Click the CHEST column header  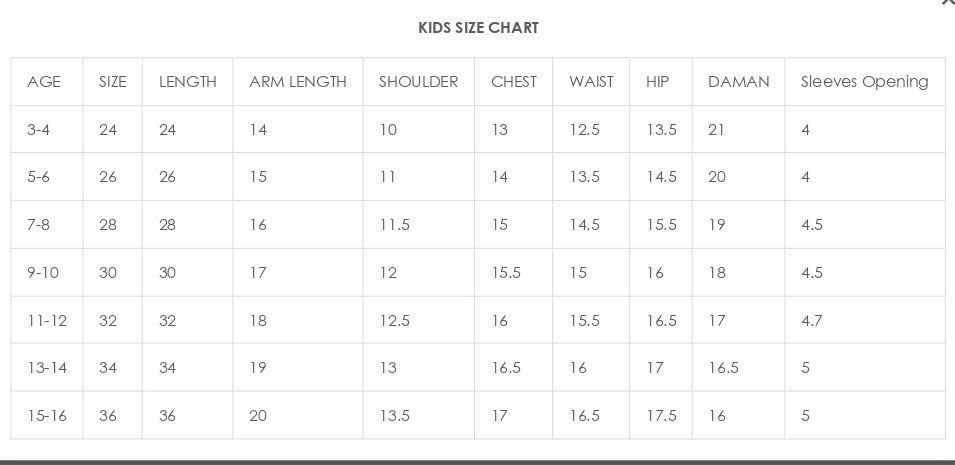[514, 82]
